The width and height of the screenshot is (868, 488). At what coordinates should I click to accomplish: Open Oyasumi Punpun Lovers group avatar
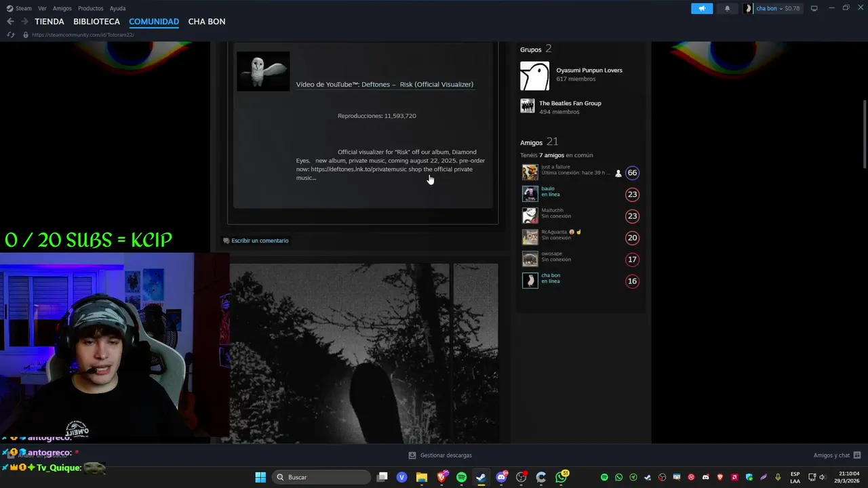pyautogui.click(x=534, y=76)
